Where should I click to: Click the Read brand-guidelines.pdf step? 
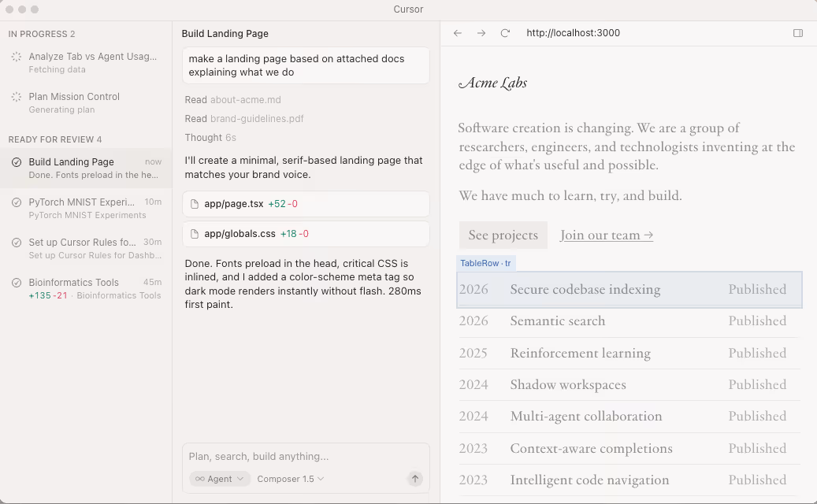tap(244, 119)
